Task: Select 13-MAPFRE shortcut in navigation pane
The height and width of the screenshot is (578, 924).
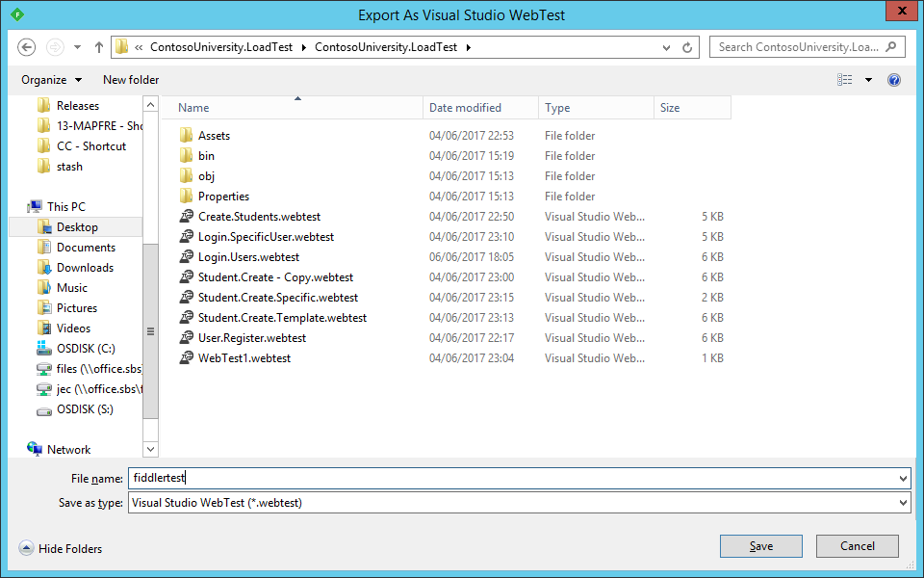Action: pos(90,125)
